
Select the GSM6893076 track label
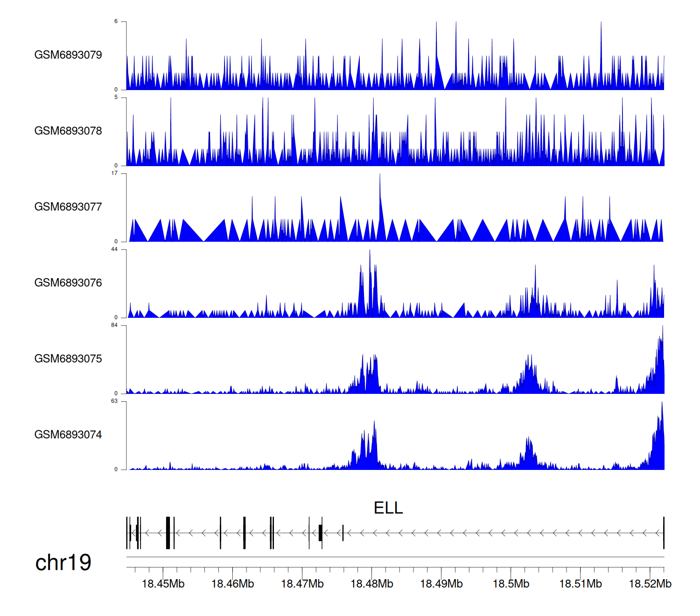click(68, 283)
